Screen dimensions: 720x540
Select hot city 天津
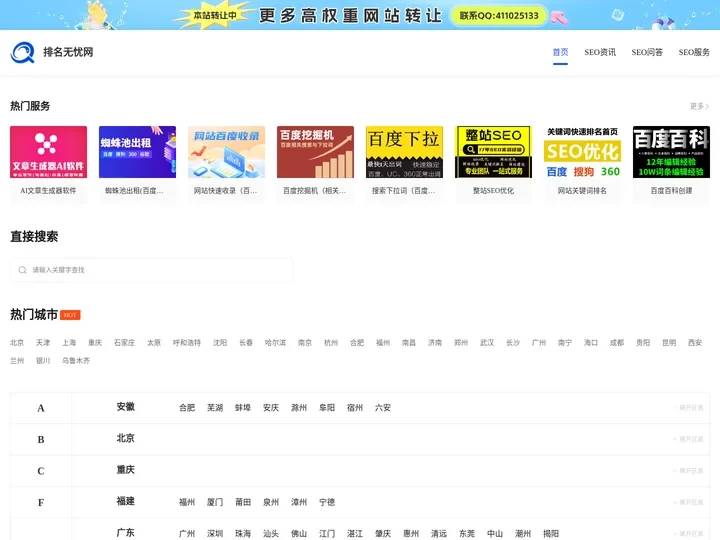click(43, 343)
